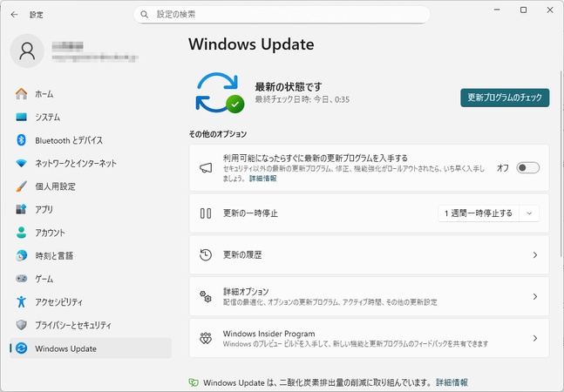Click the プライバシー shield icon
Viewport: 564px width, 392px height.
tap(21, 325)
